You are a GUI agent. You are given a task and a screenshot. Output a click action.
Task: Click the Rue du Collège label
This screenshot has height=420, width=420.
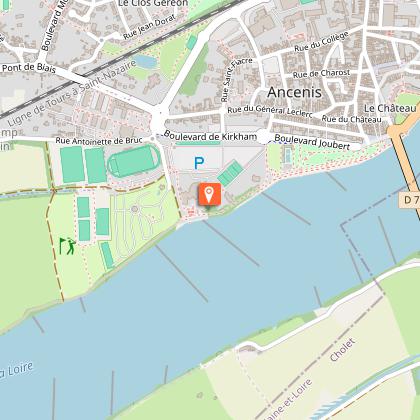click(x=321, y=42)
